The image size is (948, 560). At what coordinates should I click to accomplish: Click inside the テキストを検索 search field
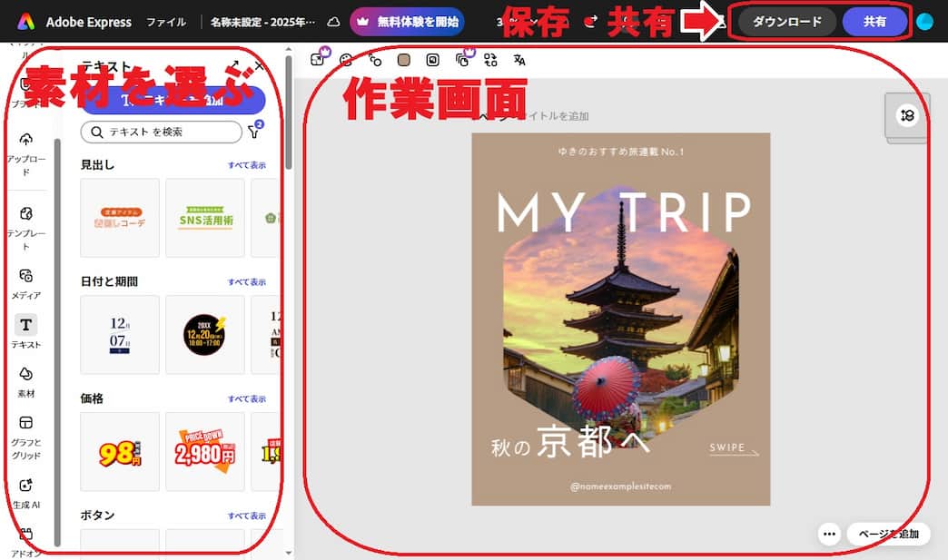pos(163,131)
